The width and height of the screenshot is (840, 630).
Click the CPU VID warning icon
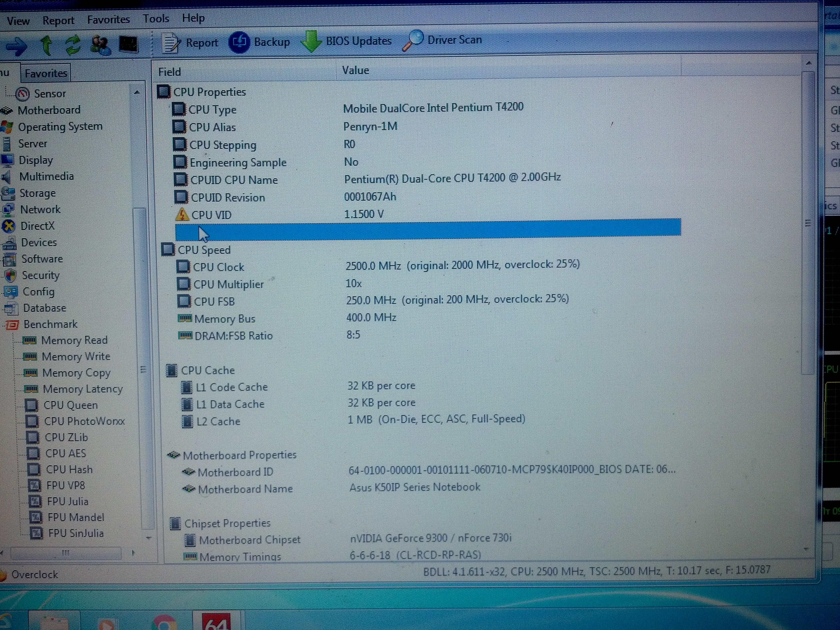[182, 215]
